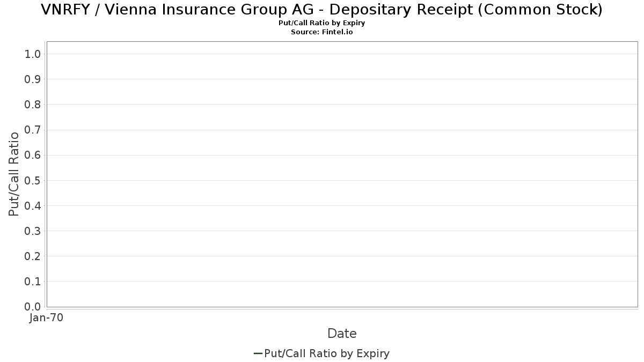Select the VNRFY Vienna Insurance Group chart title
This screenshot has height=362, width=644.
(321, 10)
